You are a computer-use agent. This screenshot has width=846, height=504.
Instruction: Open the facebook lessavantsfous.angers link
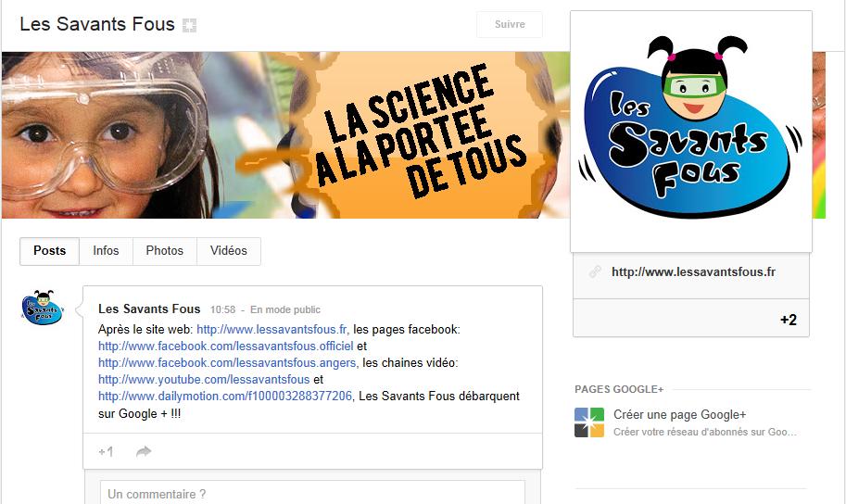[227, 362]
